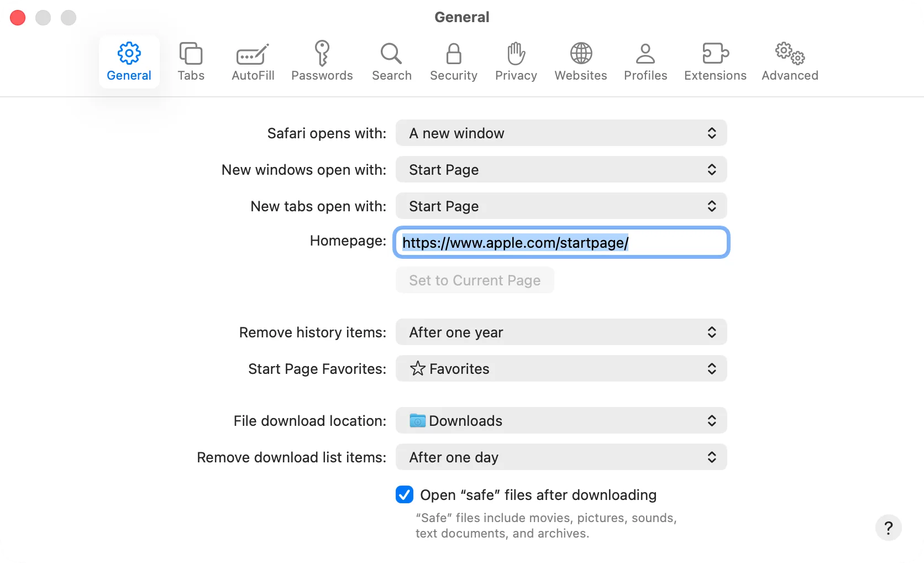
Task: Open the Security lock pane
Action: pos(454,61)
